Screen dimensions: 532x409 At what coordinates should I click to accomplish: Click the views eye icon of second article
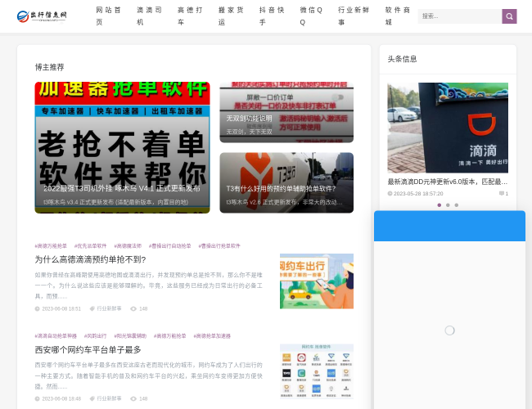(133, 399)
